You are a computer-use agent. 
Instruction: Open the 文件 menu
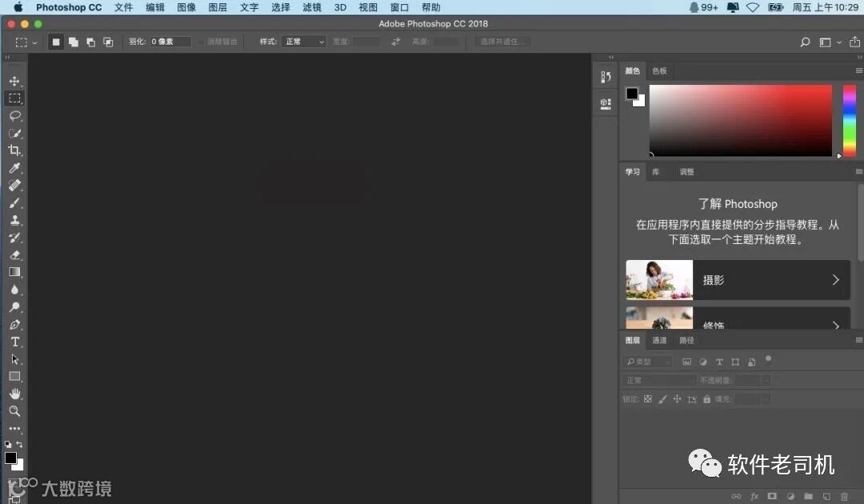pos(123,7)
